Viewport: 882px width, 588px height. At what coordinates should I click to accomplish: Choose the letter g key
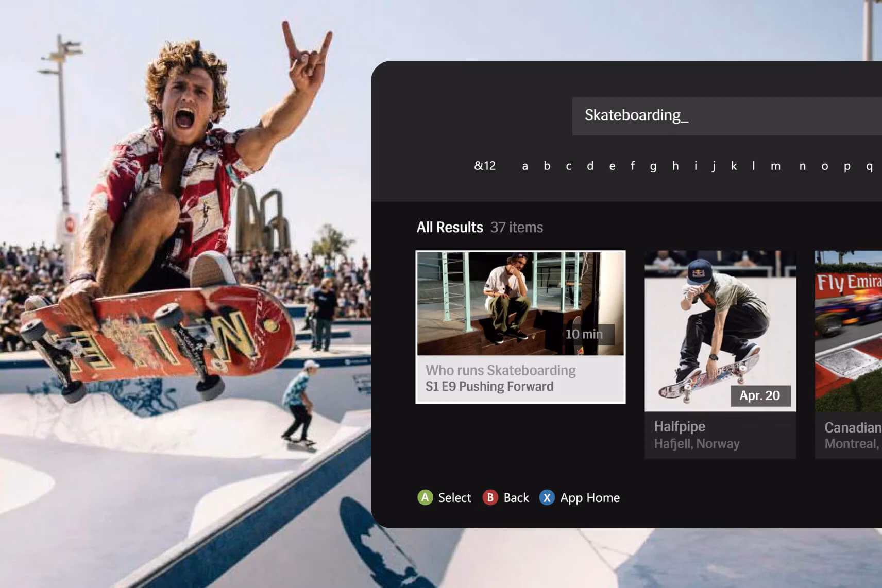653,167
